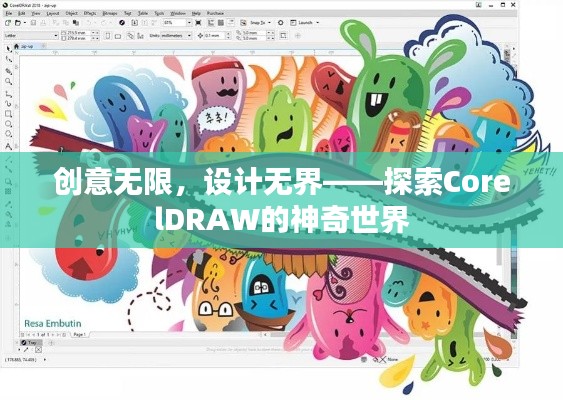The height and width of the screenshot is (400, 563).
Task: Open the Options gear icon
Action: pos(281,23)
